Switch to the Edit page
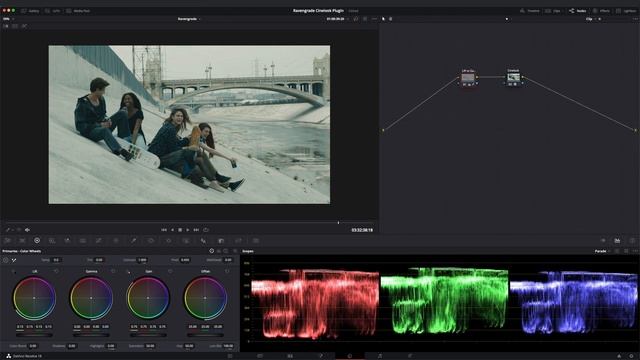This screenshot has height=360, width=640. coord(290,356)
